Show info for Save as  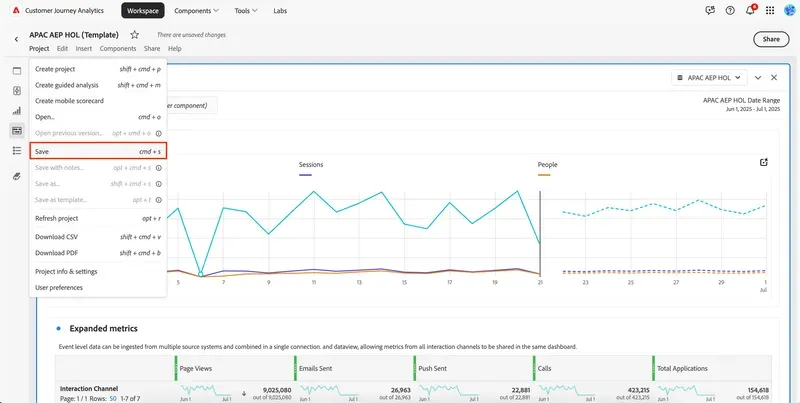pos(159,184)
